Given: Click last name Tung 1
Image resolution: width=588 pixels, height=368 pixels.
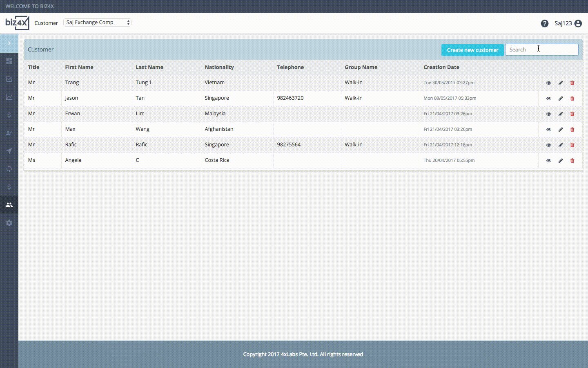Looking at the screenshot, I should 144,82.
